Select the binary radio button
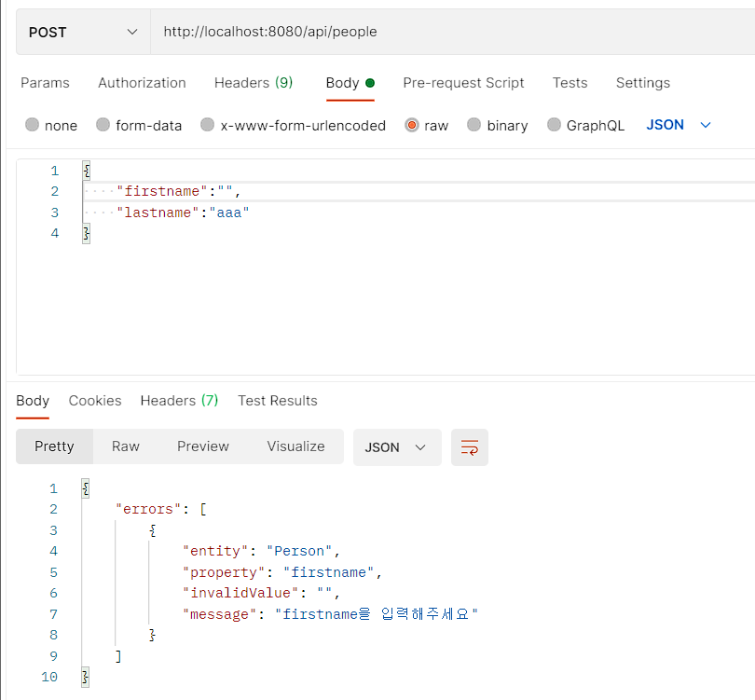The height and width of the screenshot is (700, 755). [474, 125]
